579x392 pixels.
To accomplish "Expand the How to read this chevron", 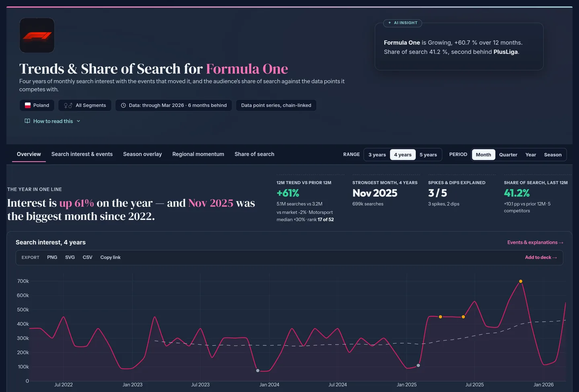I will click(x=78, y=121).
